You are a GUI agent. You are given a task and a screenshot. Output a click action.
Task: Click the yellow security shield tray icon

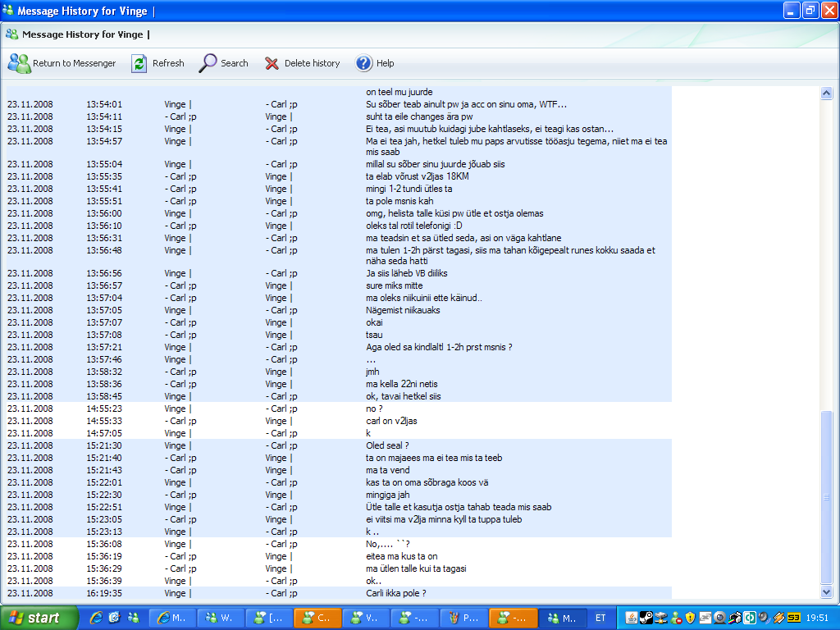(x=691, y=618)
